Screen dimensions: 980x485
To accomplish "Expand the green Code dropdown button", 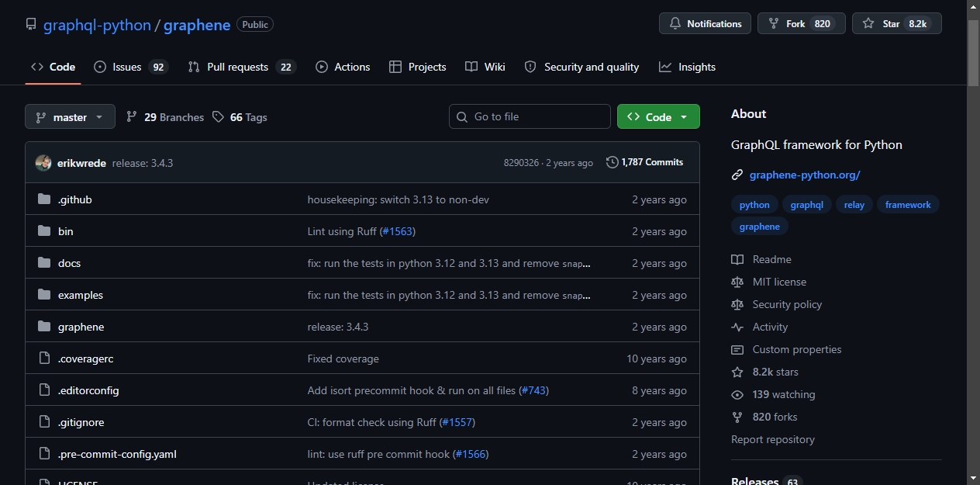I will tap(658, 116).
